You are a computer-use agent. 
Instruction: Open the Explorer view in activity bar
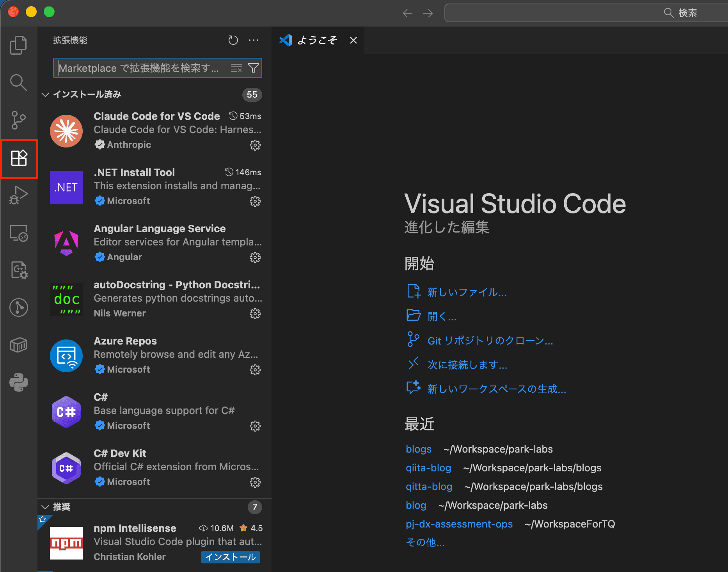point(18,45)
